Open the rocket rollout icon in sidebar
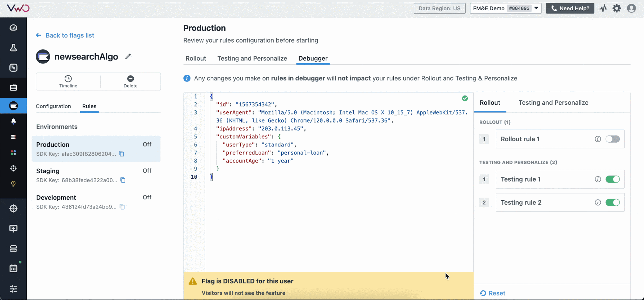644x300 pixels. [13, 121]
